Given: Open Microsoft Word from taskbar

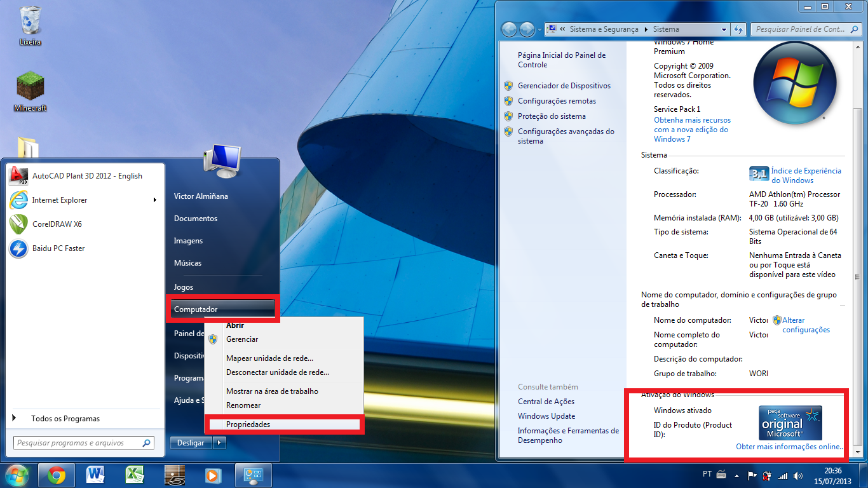Looking at the screenshot, I should 96,475.
